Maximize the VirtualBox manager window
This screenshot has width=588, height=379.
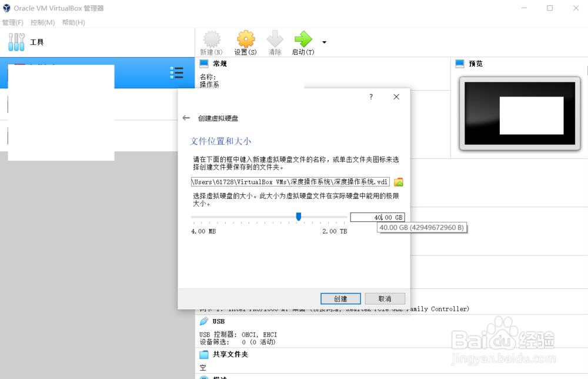click(550, 8)
